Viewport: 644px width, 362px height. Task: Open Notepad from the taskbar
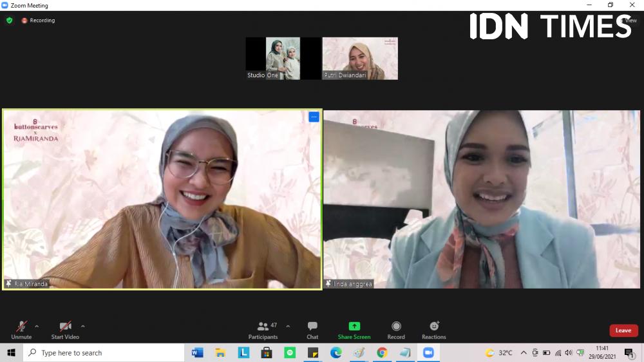tap(405, 353)
